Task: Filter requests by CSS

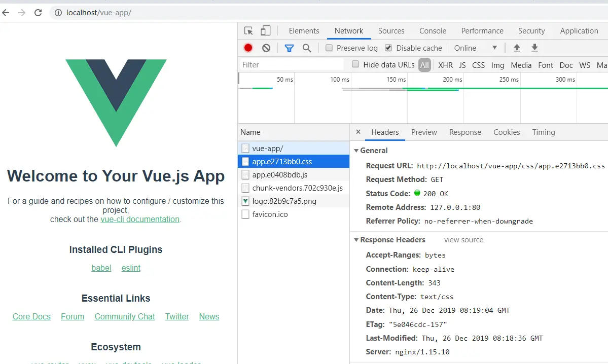Action: (479, 65)
